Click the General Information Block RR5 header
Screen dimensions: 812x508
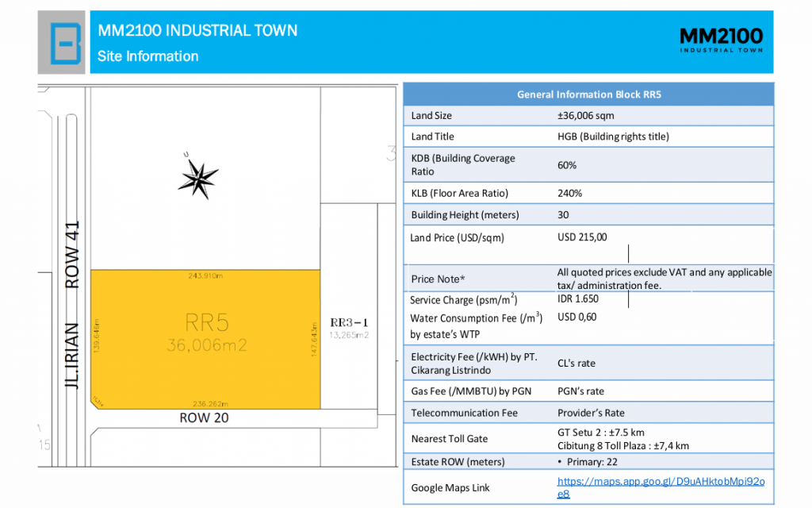589,94
